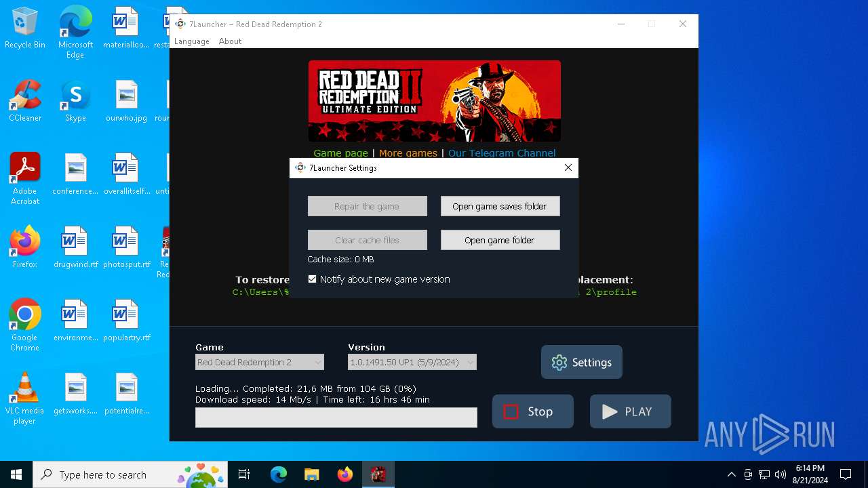The height and width of the screenshot is (488, 868).
Task: Open the About menu
Action: [x=230, y=41]
